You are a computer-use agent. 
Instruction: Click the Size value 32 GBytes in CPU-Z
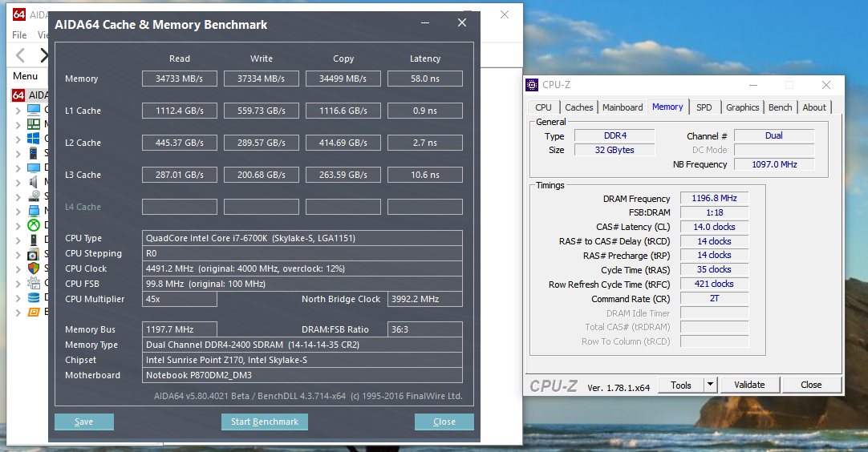[614, 150]
